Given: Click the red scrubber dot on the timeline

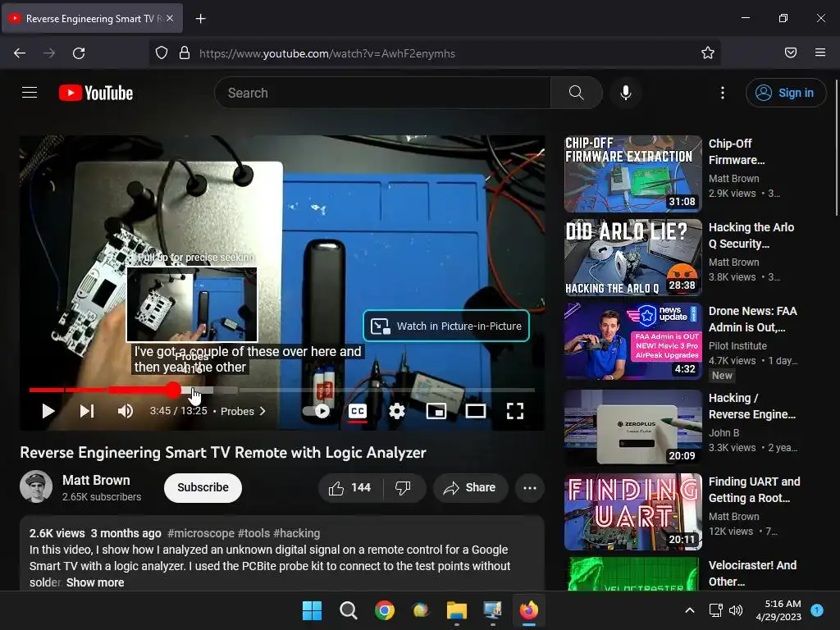Looking at the screenshot, I should click(172, 390).
